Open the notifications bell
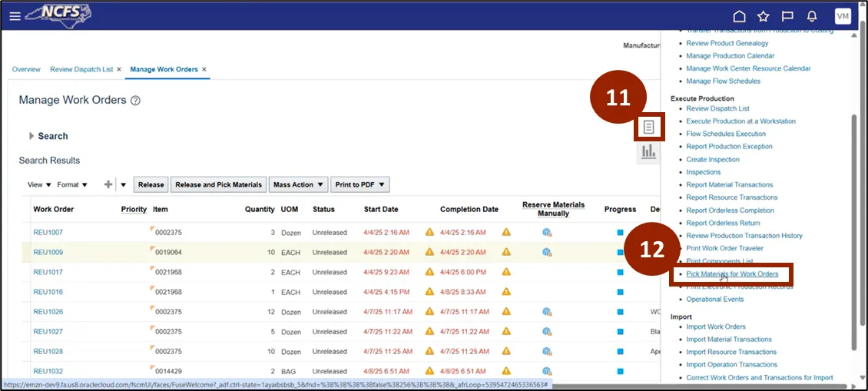The image size is (868, 391). pos(811,16)
